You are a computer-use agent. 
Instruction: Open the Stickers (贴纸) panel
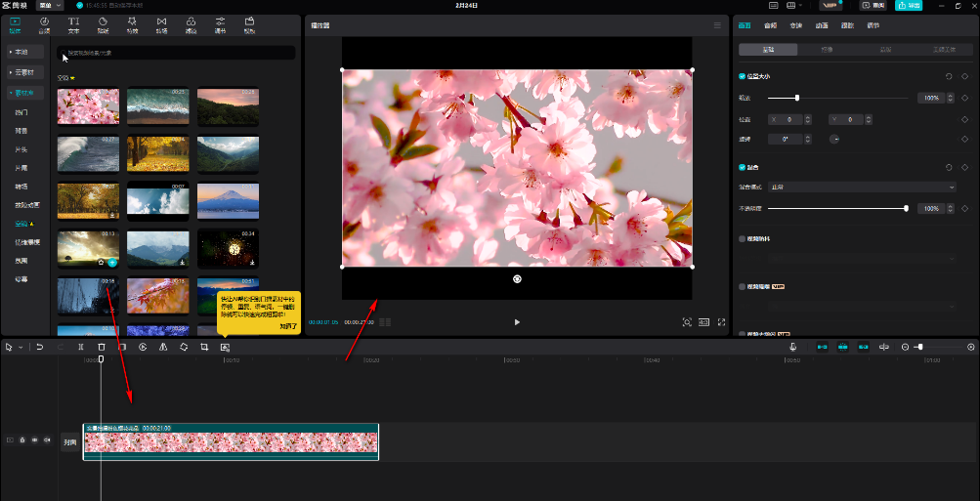(x=103, y=24)
